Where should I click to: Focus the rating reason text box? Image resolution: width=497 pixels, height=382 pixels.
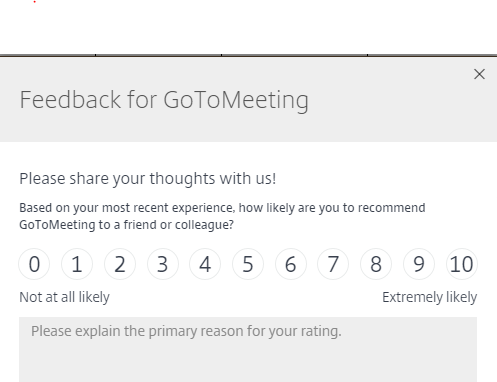point(248,349)
